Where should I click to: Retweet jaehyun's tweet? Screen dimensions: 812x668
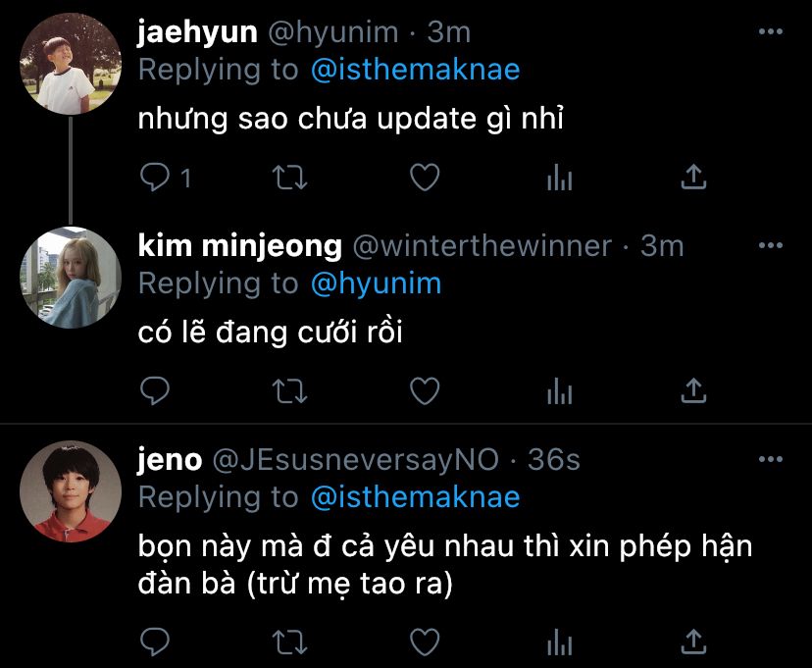click(x=289, y=178)
